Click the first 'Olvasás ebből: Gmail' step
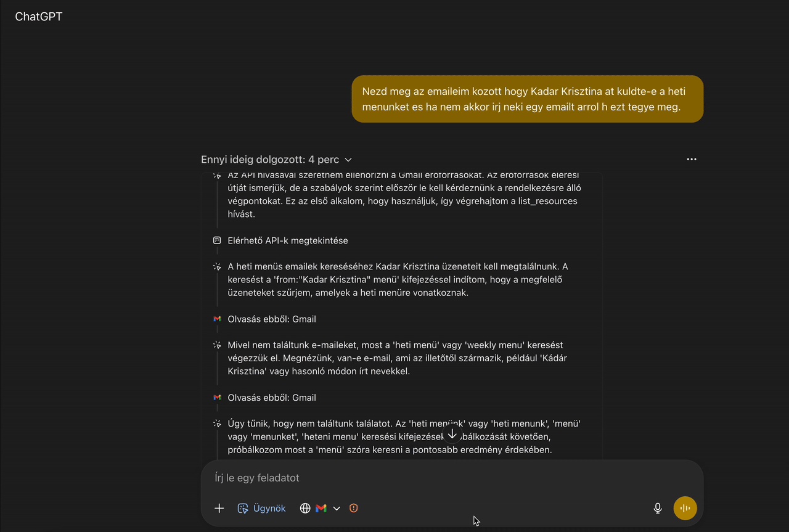Screen dimensions: 789x532 pyautogui.click(x=272, y=319)
